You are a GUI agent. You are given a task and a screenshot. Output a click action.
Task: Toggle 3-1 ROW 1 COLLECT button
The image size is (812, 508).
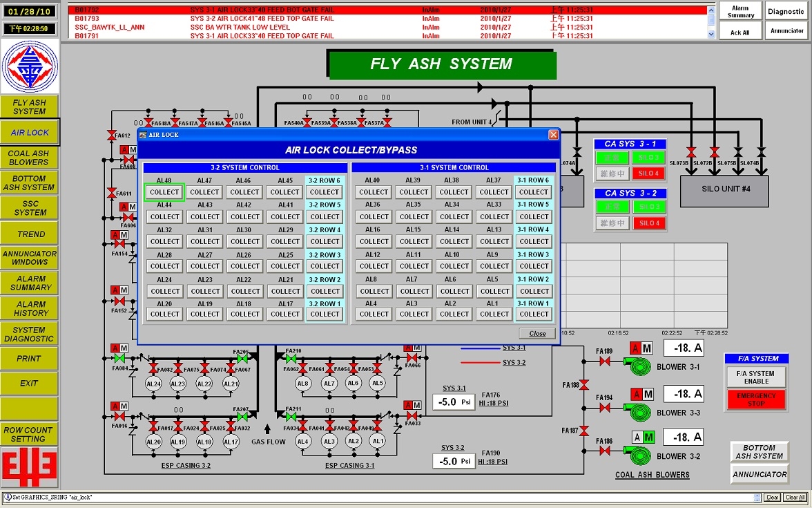pyautogui.click(x=534, y=314)
